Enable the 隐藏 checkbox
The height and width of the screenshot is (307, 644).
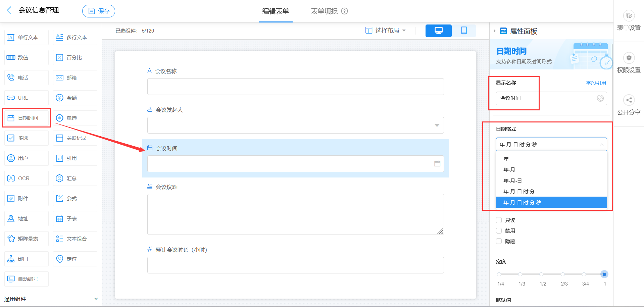pyautogui.click(x=499, y=241)
